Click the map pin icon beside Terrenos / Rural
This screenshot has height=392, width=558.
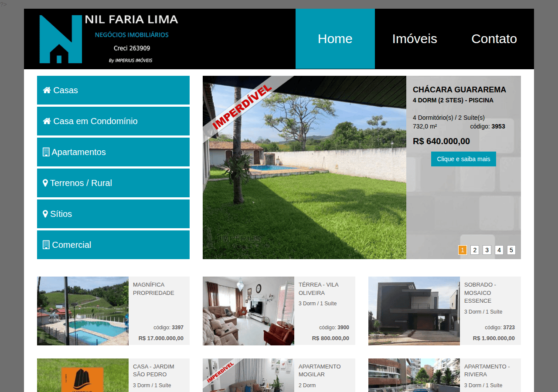pos(45,183)
